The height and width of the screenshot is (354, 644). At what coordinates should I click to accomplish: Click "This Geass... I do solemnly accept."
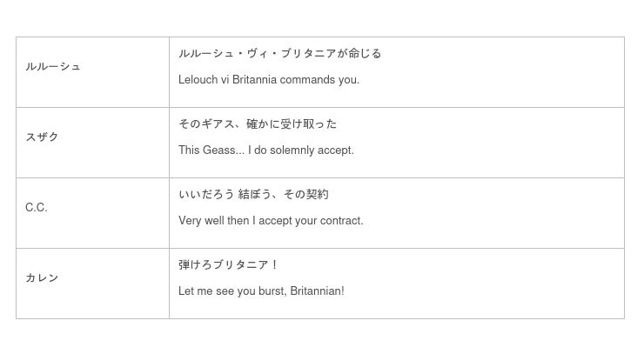(266, 150)
